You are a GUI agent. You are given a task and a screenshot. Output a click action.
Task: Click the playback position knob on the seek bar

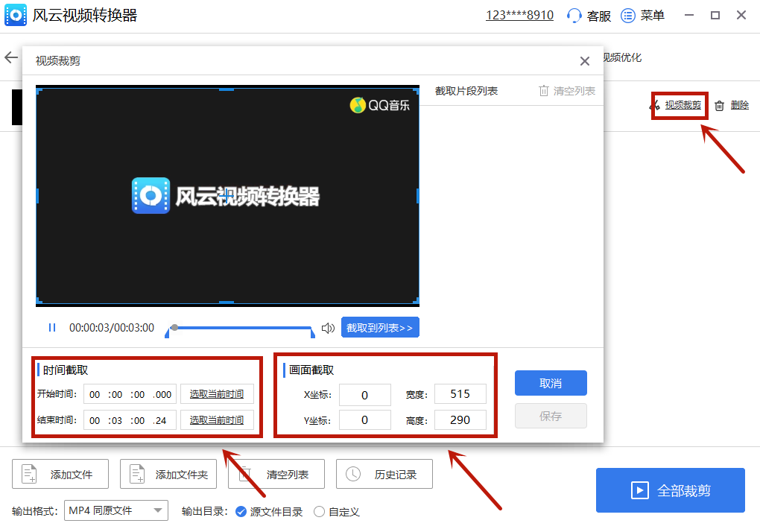174,328
